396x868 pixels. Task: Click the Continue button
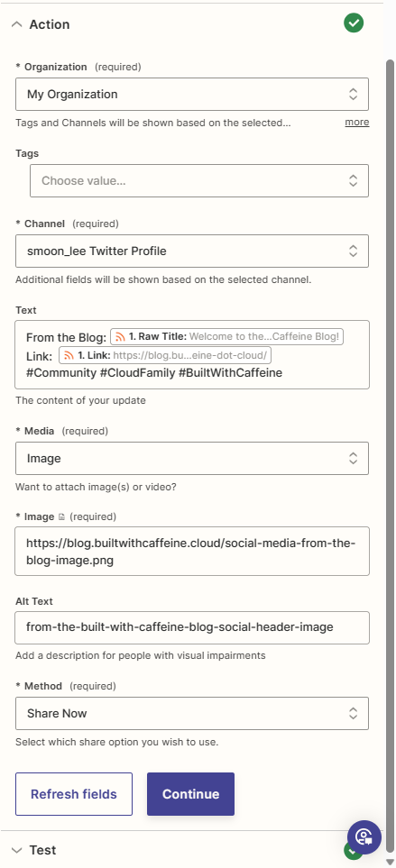190,794
